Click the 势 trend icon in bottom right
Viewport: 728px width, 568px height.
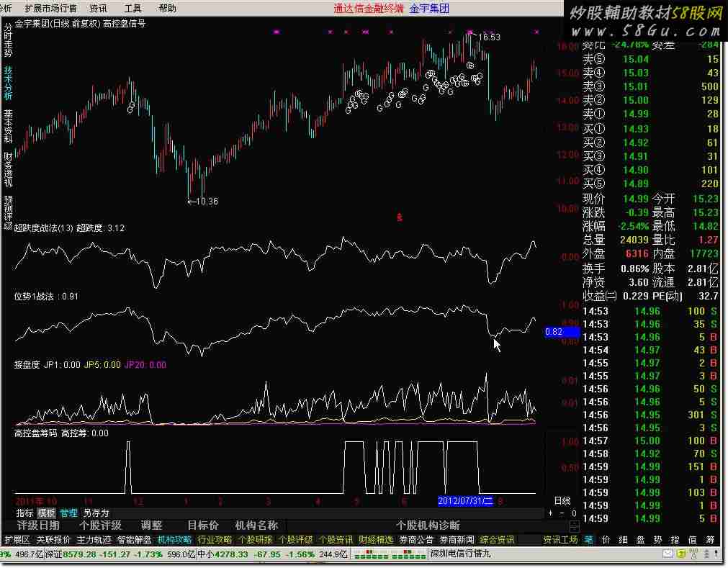pos(658,539)
